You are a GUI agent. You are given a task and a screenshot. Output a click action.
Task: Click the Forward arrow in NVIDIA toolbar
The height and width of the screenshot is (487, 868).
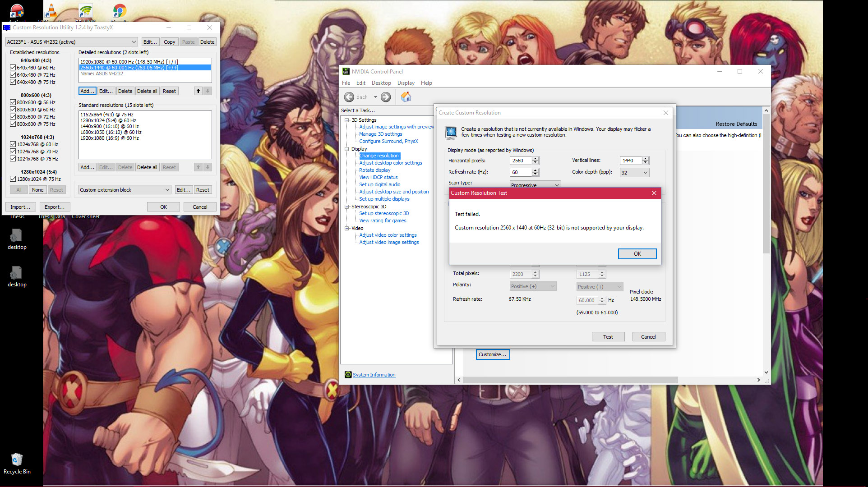(x=386, y=97)
